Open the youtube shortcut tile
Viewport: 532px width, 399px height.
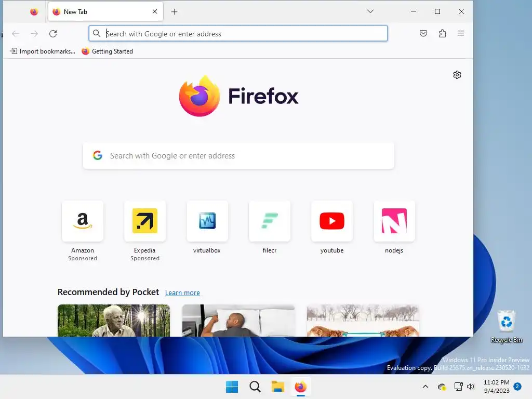coord(332,221)
